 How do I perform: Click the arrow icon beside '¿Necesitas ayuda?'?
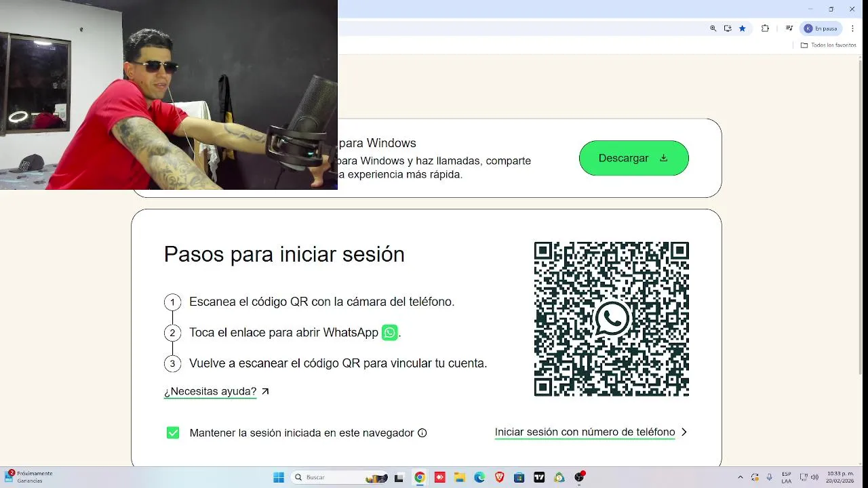[265, 391]
